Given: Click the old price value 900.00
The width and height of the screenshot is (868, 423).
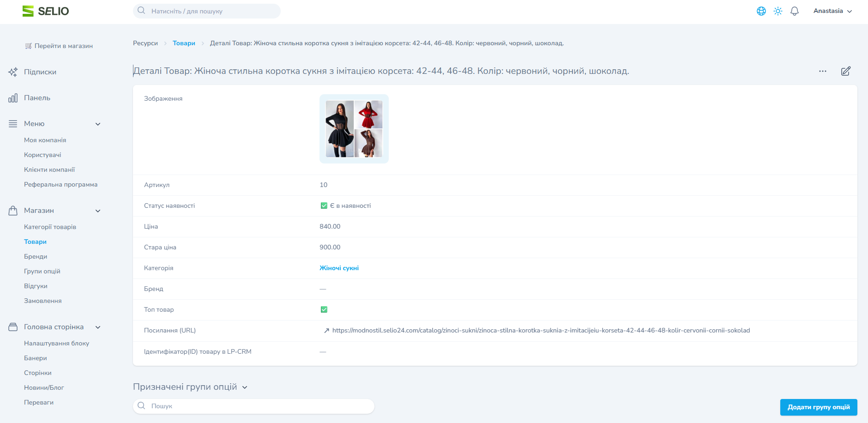Looking at the screenshot, I should (x=330, y=247).
